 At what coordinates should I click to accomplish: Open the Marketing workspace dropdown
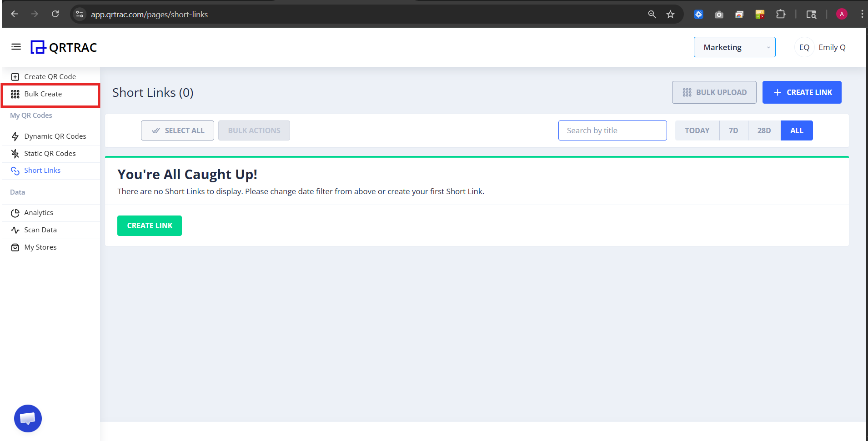(734, 47)
